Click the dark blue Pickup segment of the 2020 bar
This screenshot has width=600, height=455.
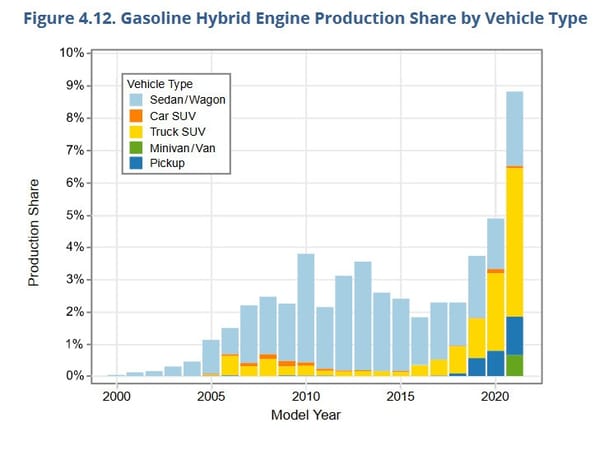point(496,364)
